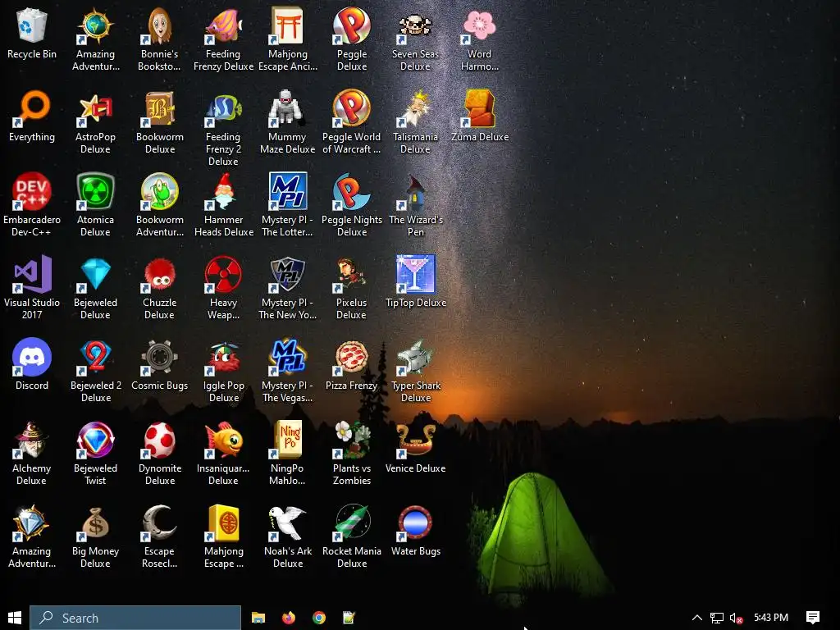Click Bonnie's Bookstore shortcut
The height and width of the screenshot is (630, 840).
(x=159, y=25)
